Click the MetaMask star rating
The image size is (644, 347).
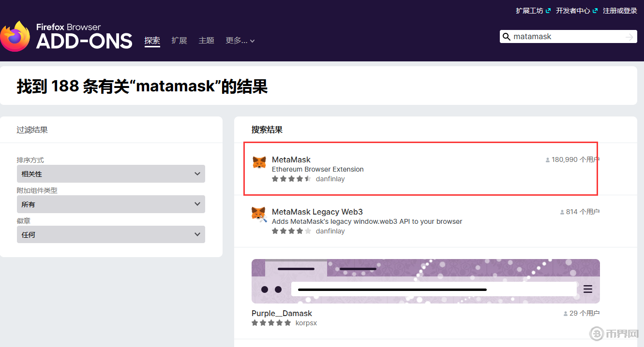pyautogui.click(x=291, y=179)
